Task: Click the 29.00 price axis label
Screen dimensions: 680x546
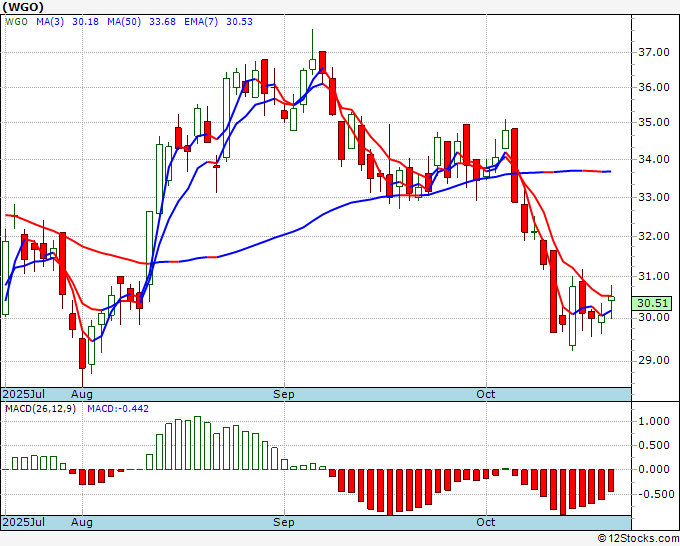Action: (x=654, y=360)
